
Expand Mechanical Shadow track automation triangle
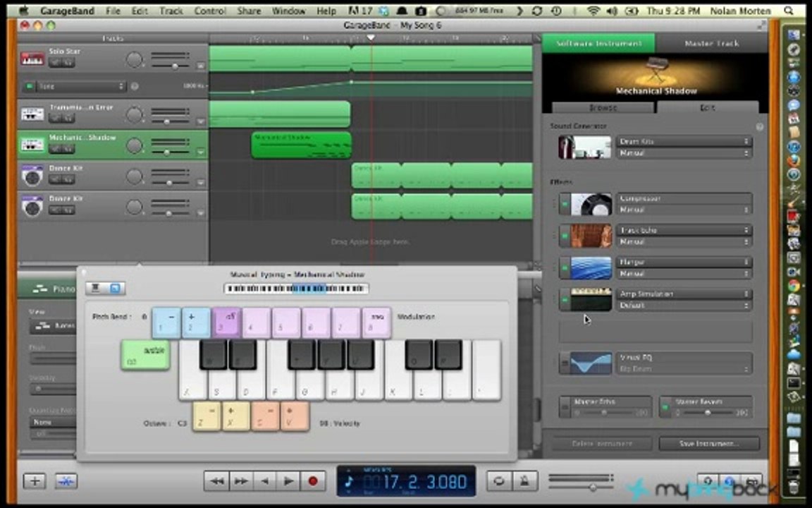tap(200, 152)
